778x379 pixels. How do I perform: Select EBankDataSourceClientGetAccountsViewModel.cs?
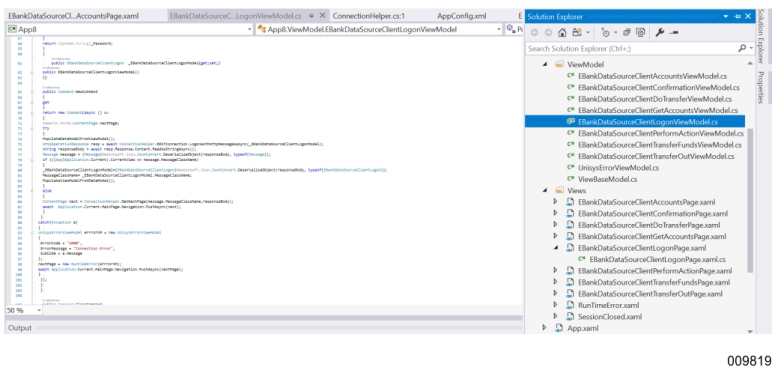[x=657, y=110]
